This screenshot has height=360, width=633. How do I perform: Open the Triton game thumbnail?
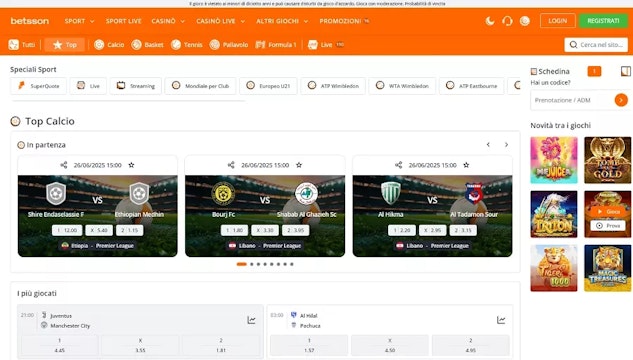click(x=554, y=214)
